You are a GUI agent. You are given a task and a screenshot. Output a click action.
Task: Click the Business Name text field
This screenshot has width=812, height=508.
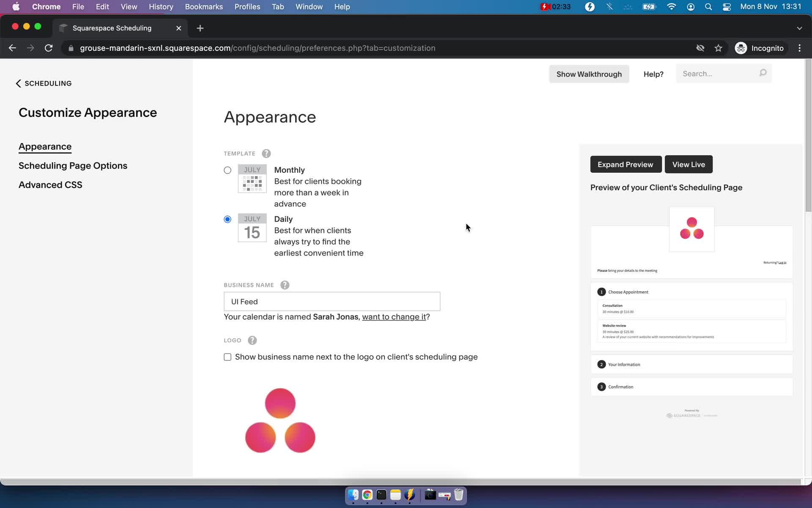click(x=332, y=301)
